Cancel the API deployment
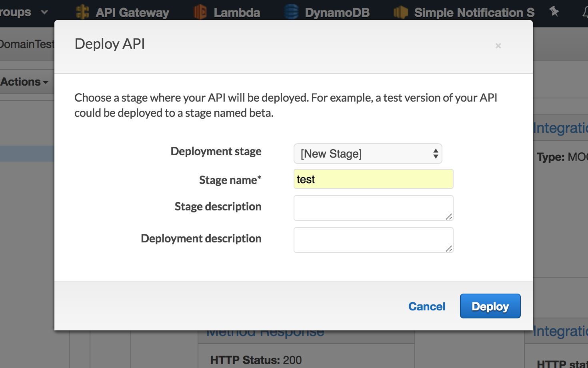Screen dimensions: 588x368 [x=426, y=306]
